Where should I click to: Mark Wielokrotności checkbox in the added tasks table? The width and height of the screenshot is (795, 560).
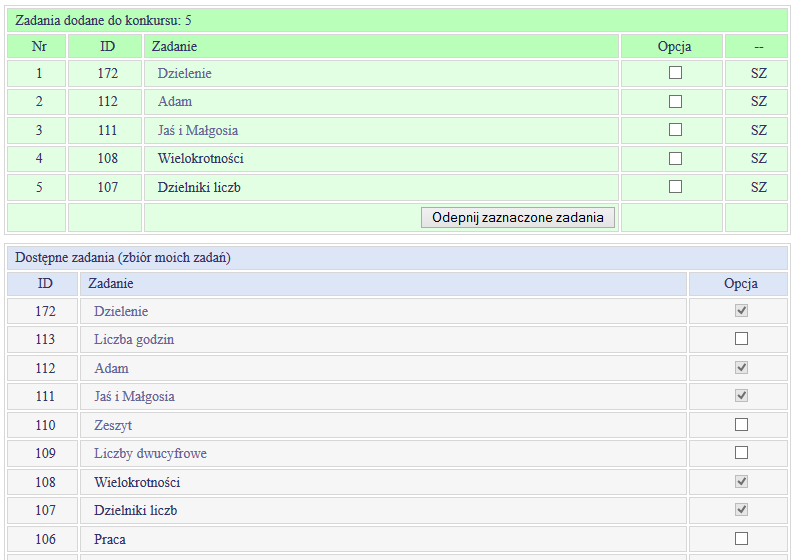(675, 158)
